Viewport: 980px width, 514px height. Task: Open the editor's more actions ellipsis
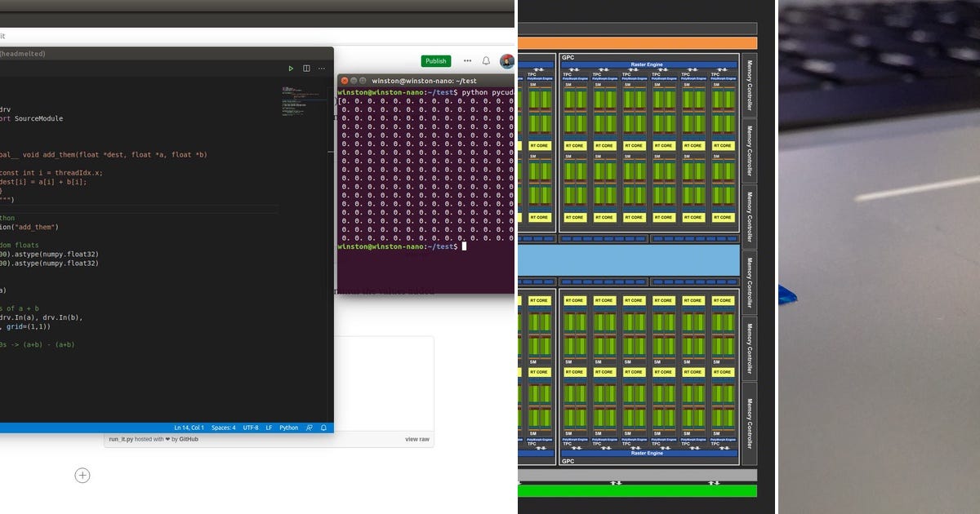tap(322, 69)
